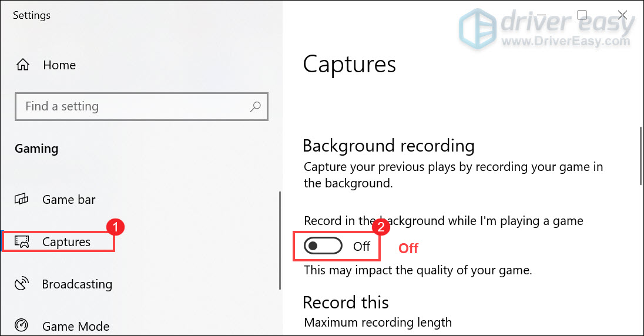Maximize the Settings window
The height and width of the screenshot is (336, 644).
(x=582, y=15)
